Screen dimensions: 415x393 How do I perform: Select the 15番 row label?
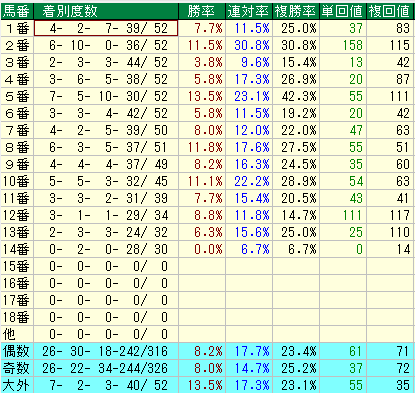pyautogui.click(x=17, y=266)
